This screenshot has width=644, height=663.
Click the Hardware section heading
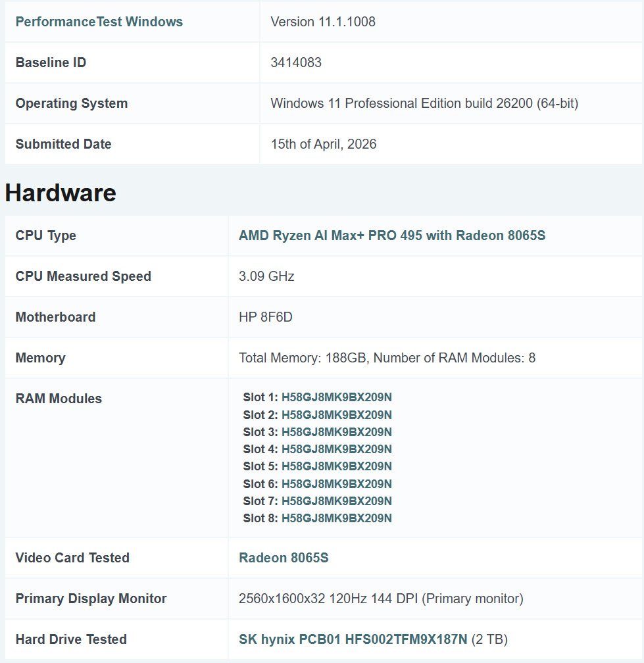tap(61, 193)
